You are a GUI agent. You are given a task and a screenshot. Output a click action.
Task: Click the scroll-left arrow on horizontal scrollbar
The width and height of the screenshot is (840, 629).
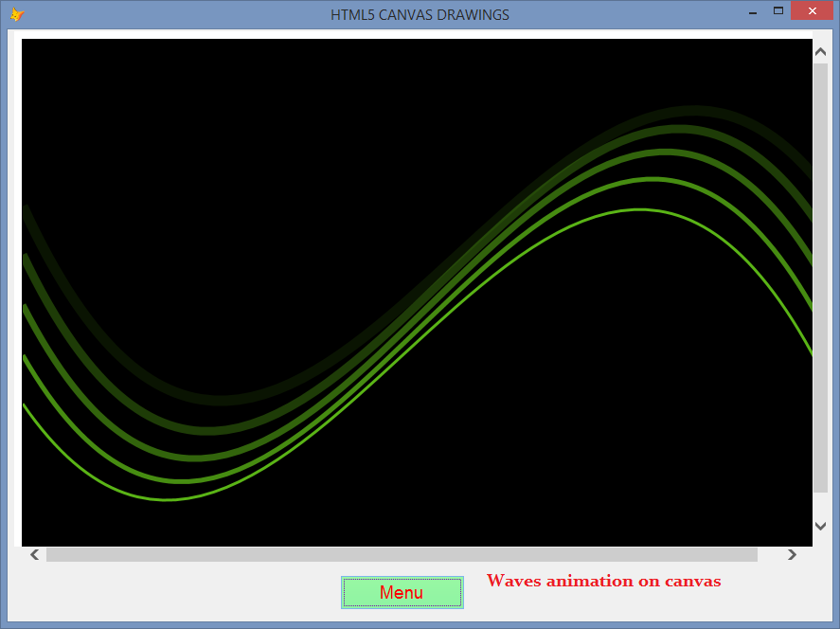(34, 554)
